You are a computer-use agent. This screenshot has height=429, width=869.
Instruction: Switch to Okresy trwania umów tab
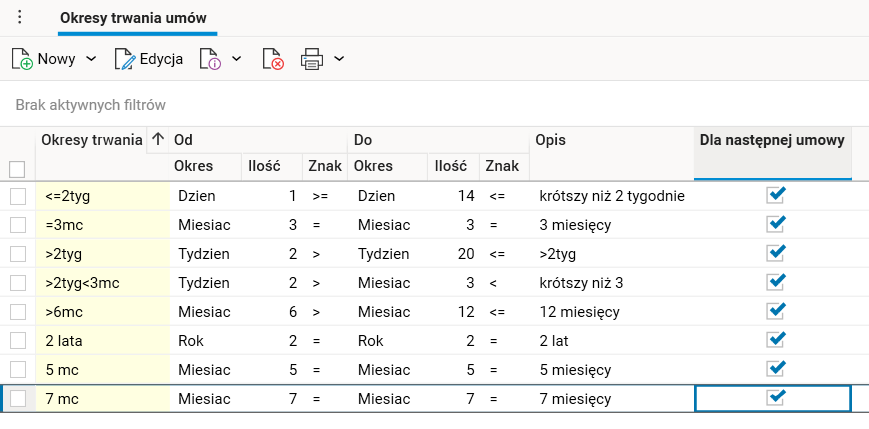(x=130, y=18)
